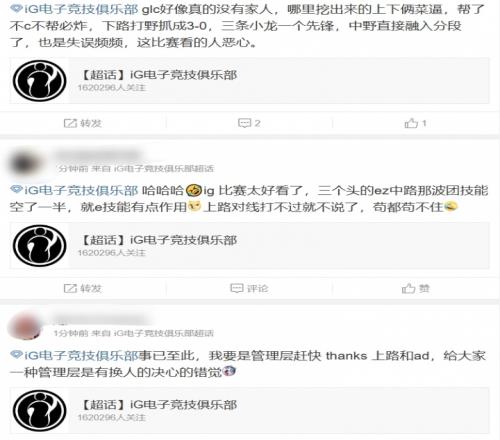The height and width of the screenshot is (440, 500).
Task: Click the 赞 thumbs-up on the second post
Action: tap(408, 288)
